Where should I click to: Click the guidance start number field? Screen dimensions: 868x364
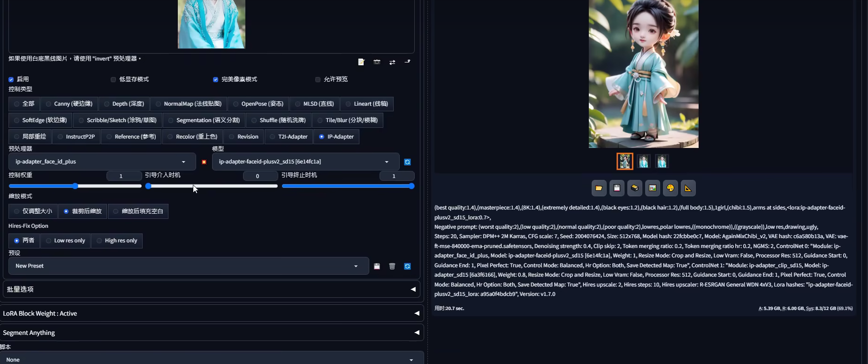pyautogui.click(x=260, y=176)
